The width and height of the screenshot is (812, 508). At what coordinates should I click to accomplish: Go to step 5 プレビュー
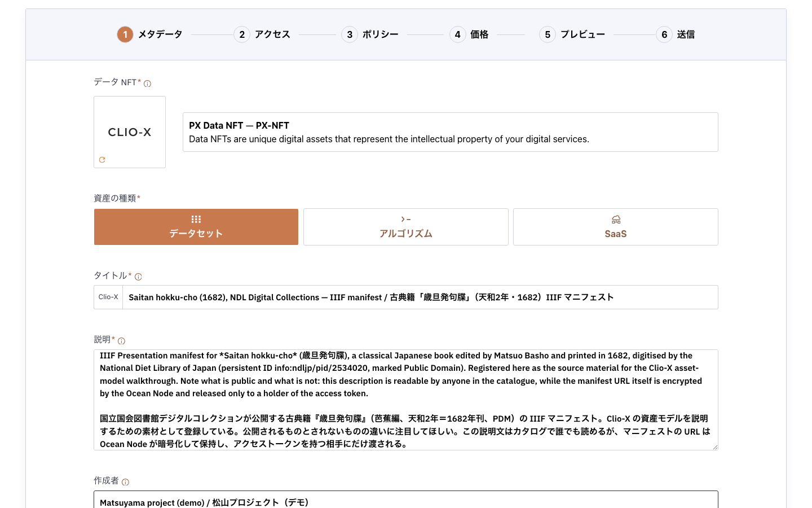tap(572, 34)
